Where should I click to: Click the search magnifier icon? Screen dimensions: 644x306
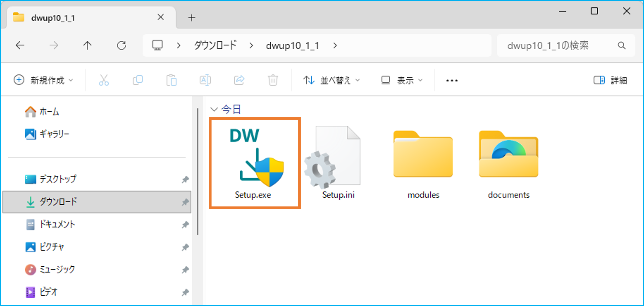pos(621,46)
